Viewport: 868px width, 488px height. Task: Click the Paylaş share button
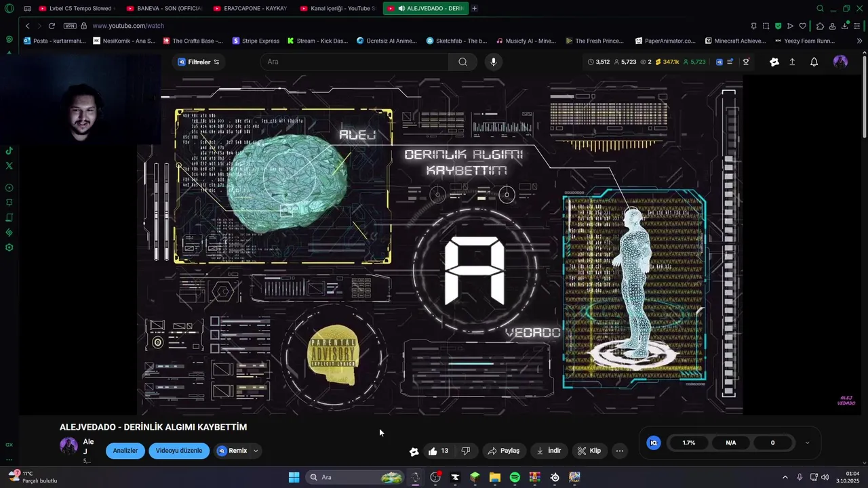(x=504, y=451)
